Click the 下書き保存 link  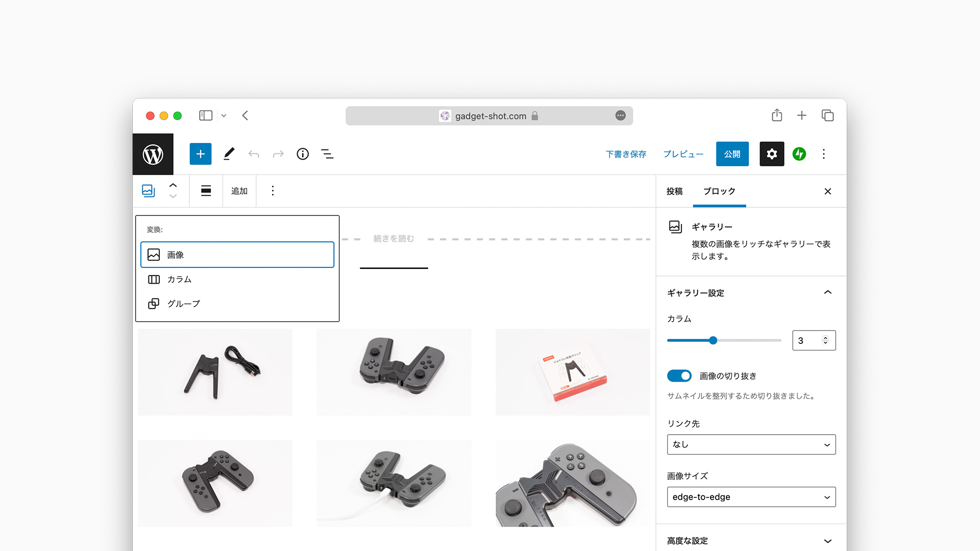pyautogui.click(x=626, y=154)
